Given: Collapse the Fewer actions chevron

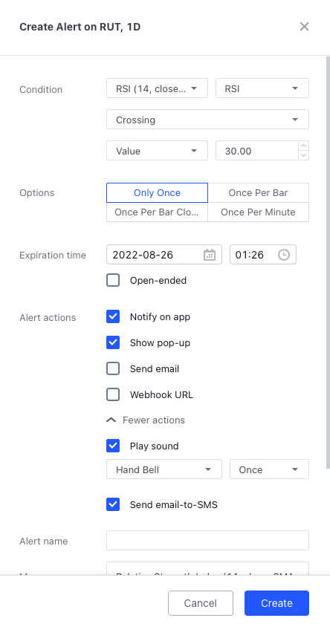Looking at the screenshot, I should point(111,420).
